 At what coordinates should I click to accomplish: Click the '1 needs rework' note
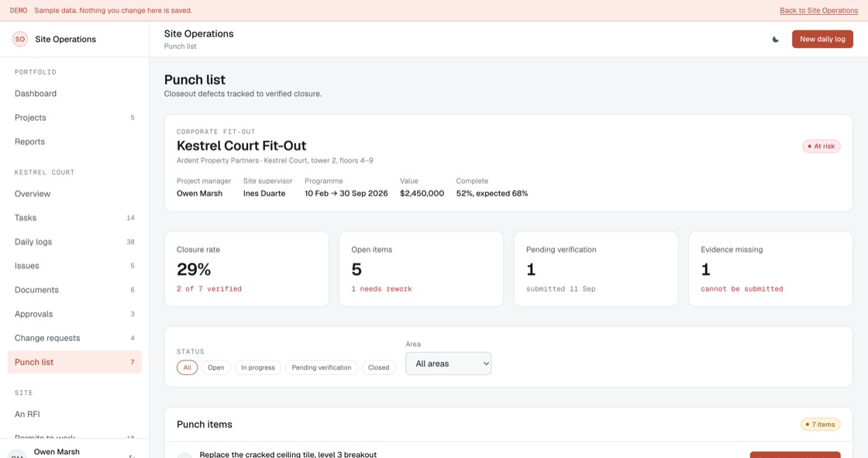point(381,289)
